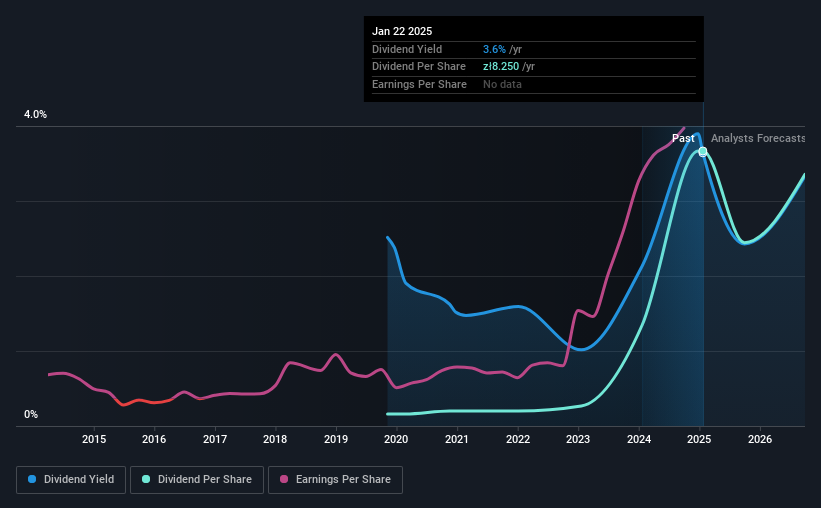Click the teal Dividend Per Share legend dot

pos(146,479)
